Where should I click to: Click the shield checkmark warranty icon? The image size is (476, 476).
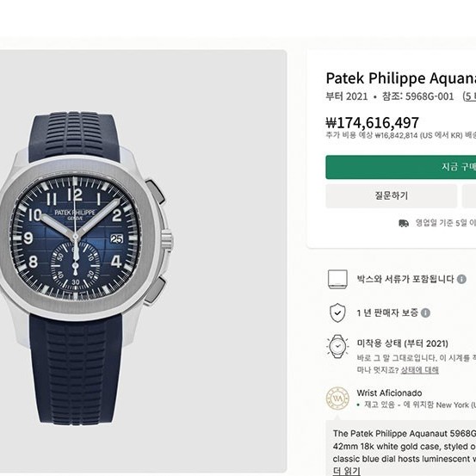tap(337, 312)
